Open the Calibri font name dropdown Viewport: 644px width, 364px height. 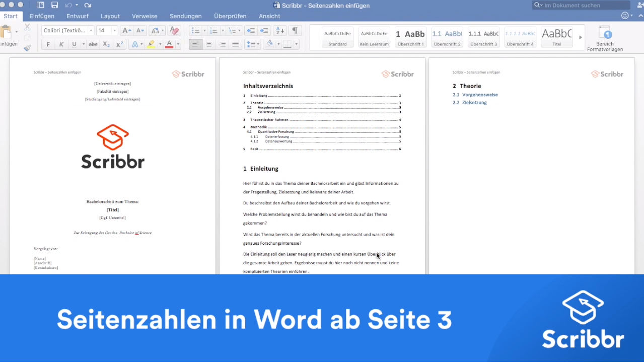(x=91, y=31)
